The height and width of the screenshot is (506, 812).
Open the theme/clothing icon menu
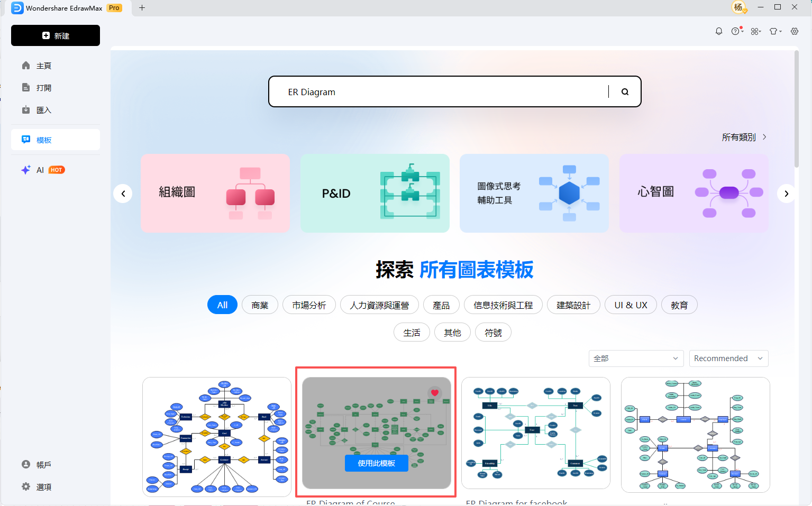[774, 31]
